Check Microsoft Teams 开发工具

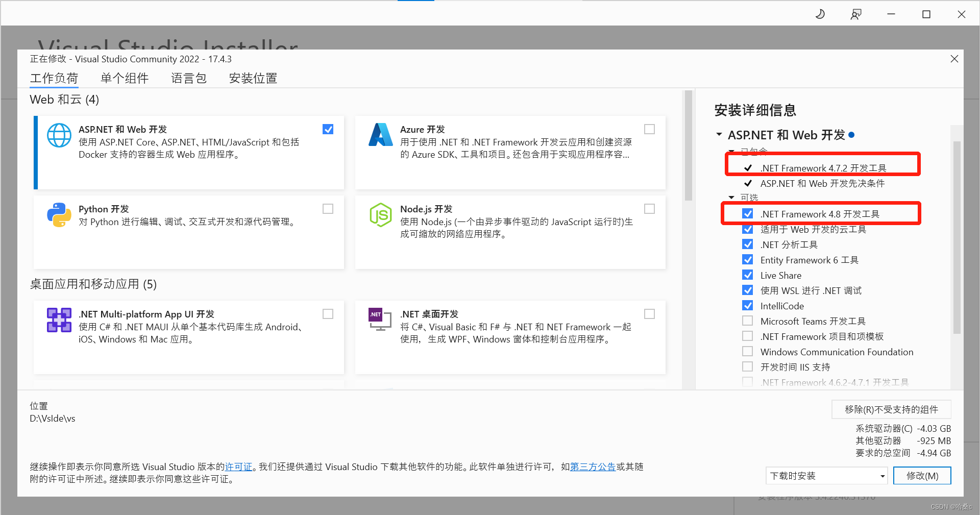[x=748, y=321]
